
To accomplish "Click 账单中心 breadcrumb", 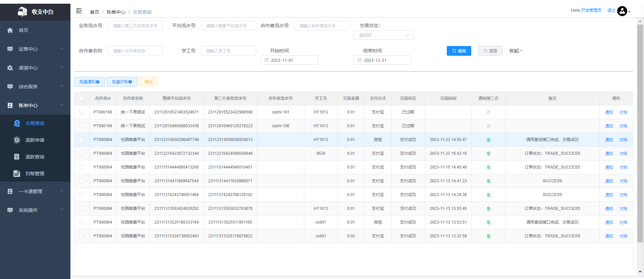I will [116, 12].
